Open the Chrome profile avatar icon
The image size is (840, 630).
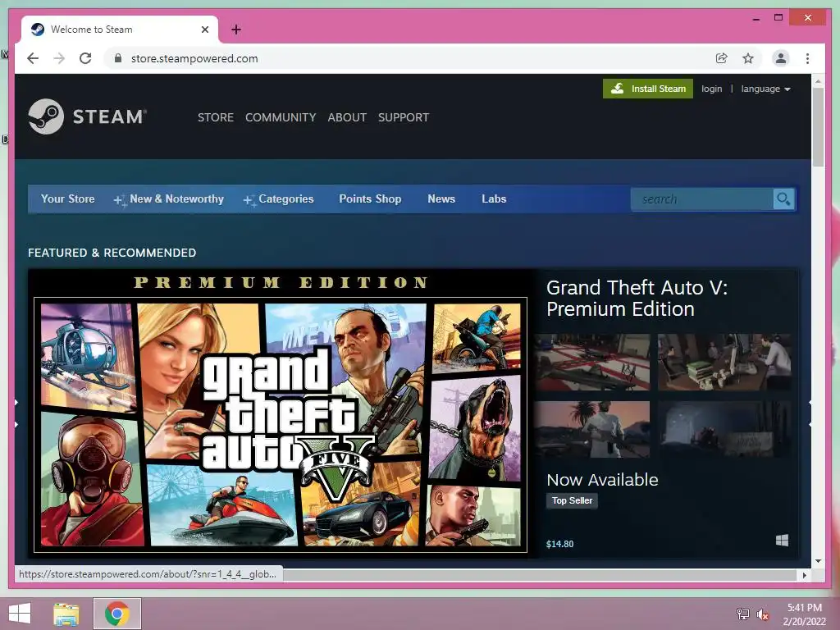(x=781, y=58)
